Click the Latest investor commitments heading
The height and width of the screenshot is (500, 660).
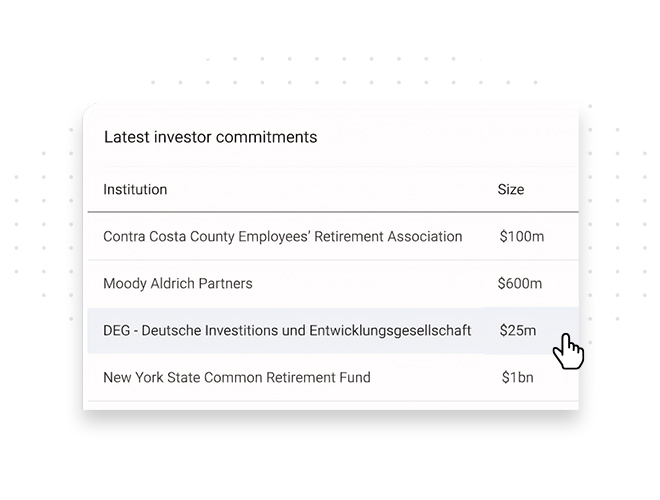point(210,137)
